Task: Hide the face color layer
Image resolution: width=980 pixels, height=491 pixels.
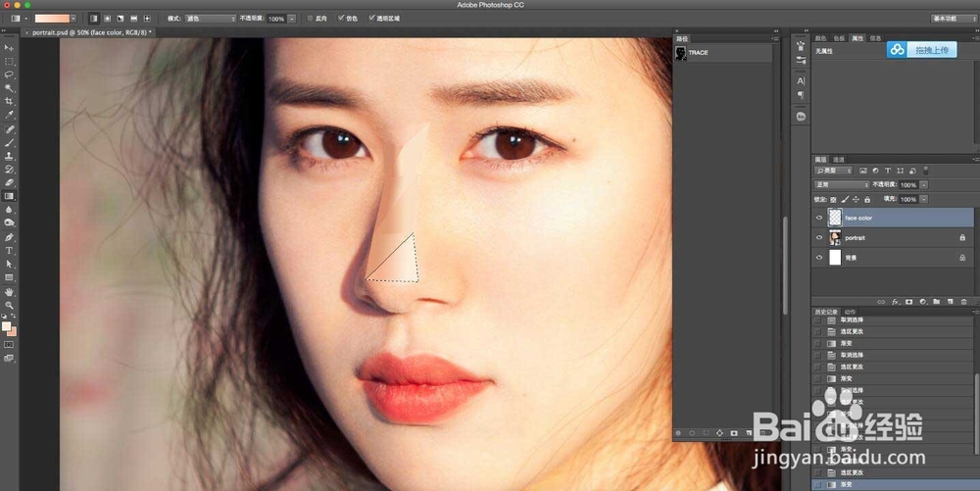Action: (818, 218)
